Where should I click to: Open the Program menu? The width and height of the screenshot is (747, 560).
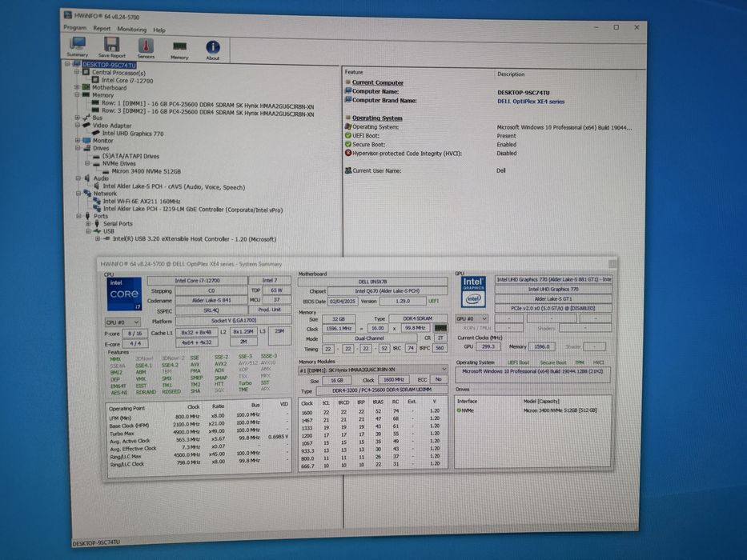pyautogui.click(x=74, y=28)
